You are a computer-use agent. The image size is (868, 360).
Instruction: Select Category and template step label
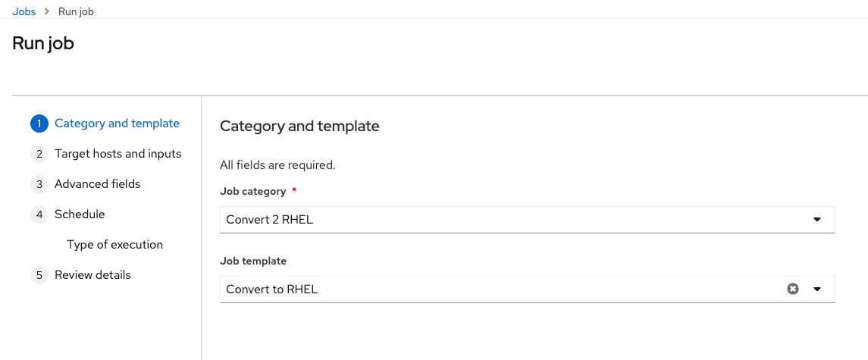click(x=117, y=124)
